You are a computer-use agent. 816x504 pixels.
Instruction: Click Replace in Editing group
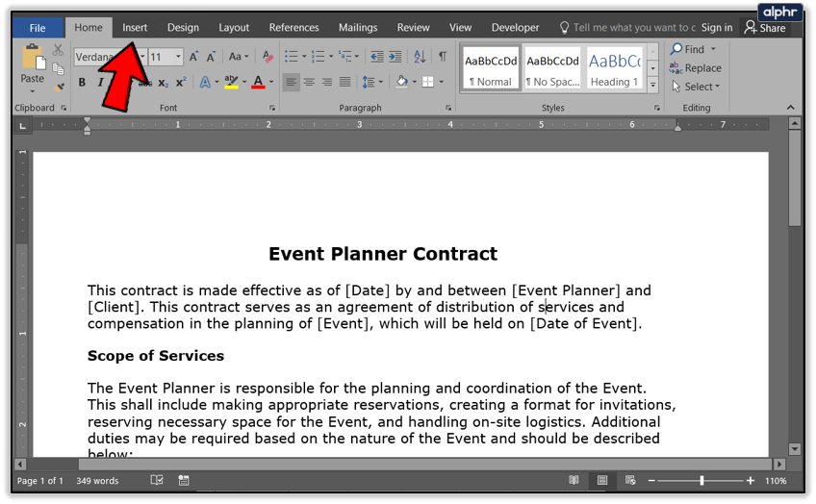click(696, 68)
